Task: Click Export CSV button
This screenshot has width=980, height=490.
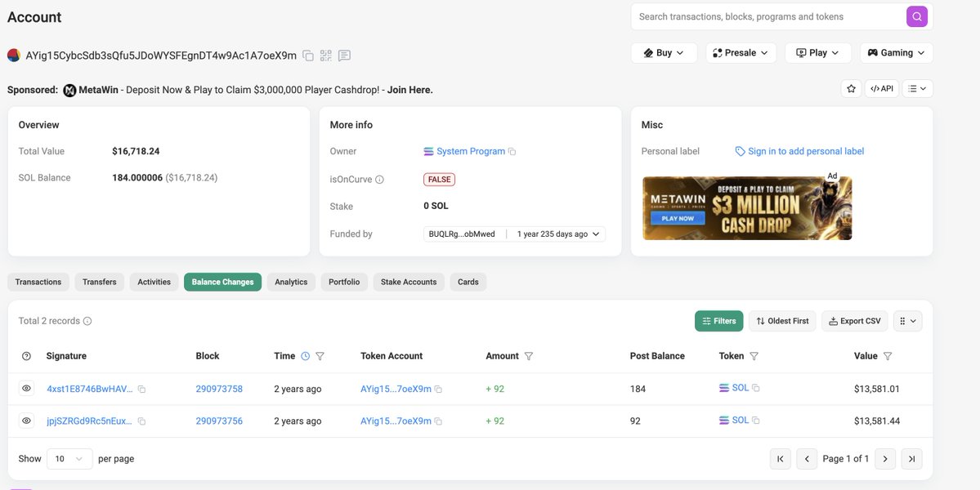Action: pyautogui.click(x=854, y=321)
